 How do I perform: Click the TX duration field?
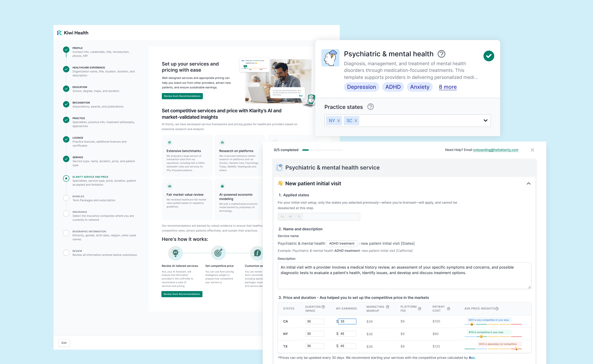click(x=315, y=346)
